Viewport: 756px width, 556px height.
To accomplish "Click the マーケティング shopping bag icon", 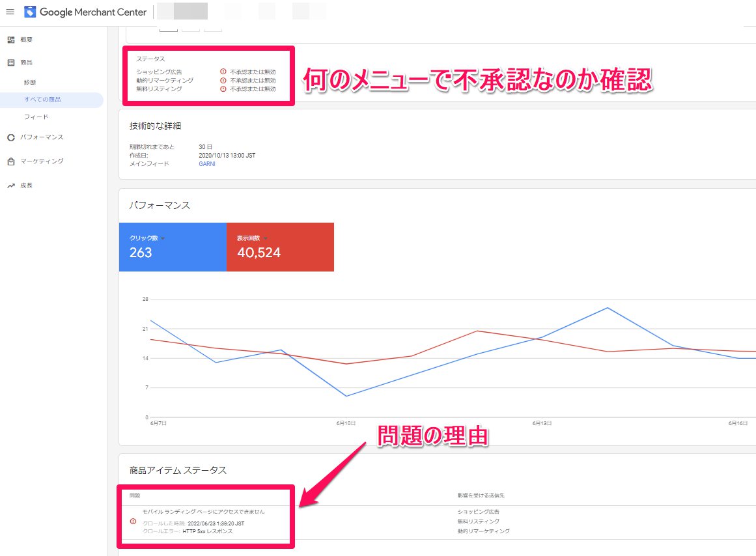I will (x=10, y=161).
